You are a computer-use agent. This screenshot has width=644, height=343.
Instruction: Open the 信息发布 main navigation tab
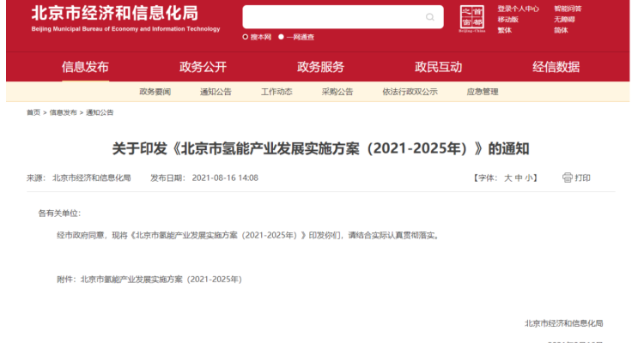click(x=85, y=67)
